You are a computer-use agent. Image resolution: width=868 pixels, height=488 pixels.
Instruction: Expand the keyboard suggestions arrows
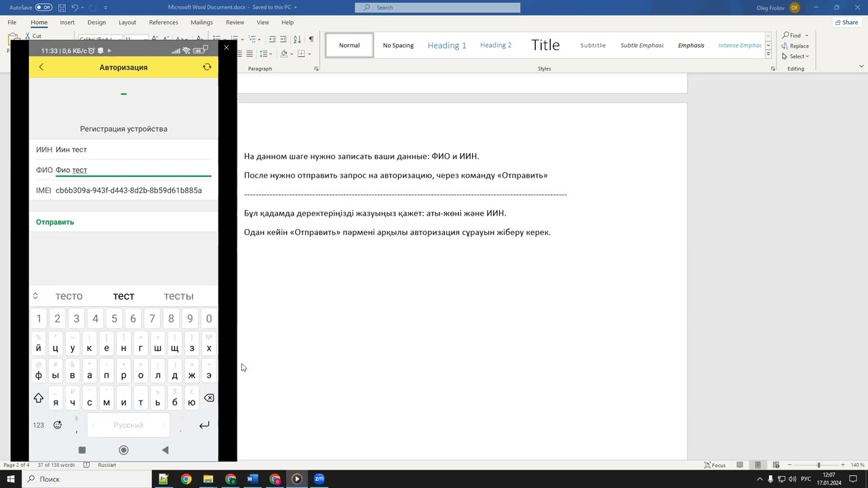(x=35, y=296)
